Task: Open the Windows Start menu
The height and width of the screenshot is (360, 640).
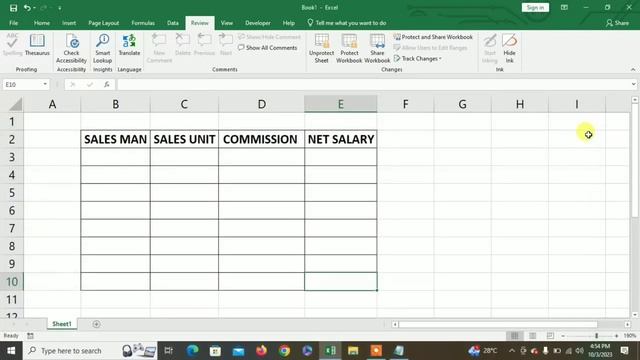Action: [11, 351]
